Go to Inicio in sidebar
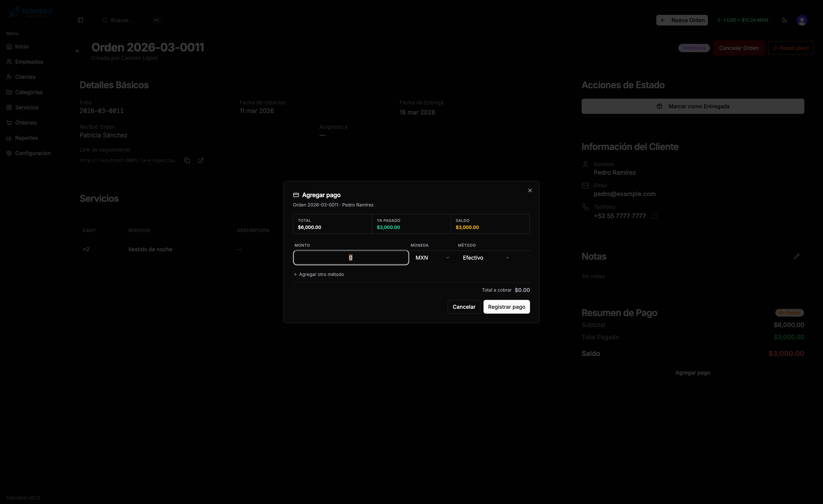This screenshot has height=504, width=823. [22, 46]
